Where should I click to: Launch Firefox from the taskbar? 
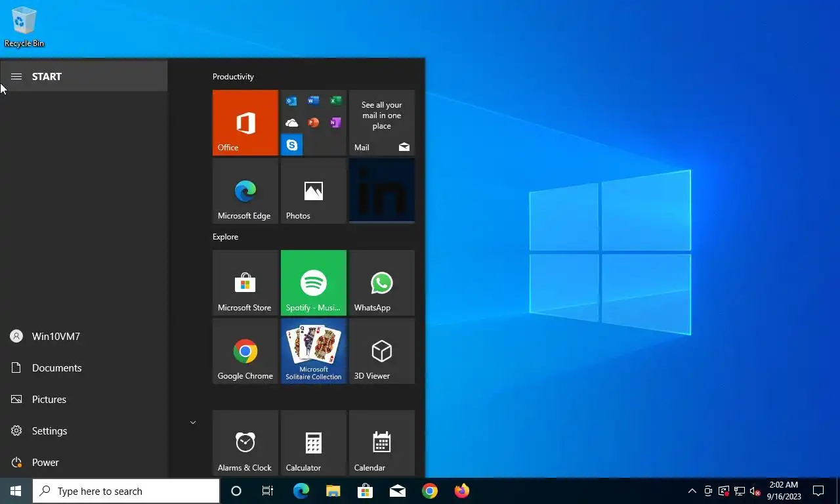(x=462, y=491)
